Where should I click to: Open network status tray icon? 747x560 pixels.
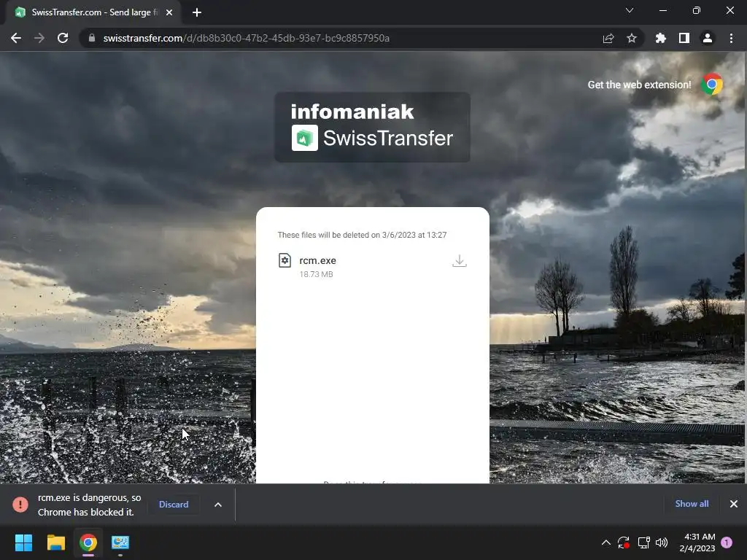tap(643, 542)
